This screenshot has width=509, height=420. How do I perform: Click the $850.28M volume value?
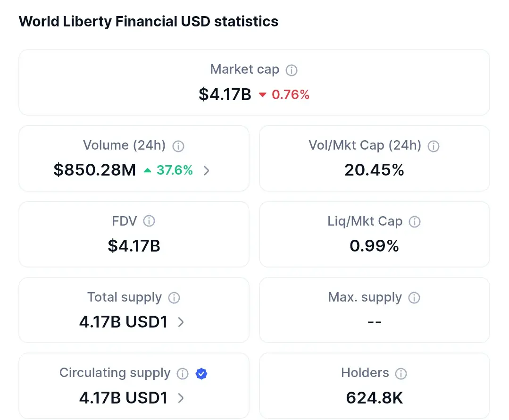pyautogui.click(x=95, y=170)
